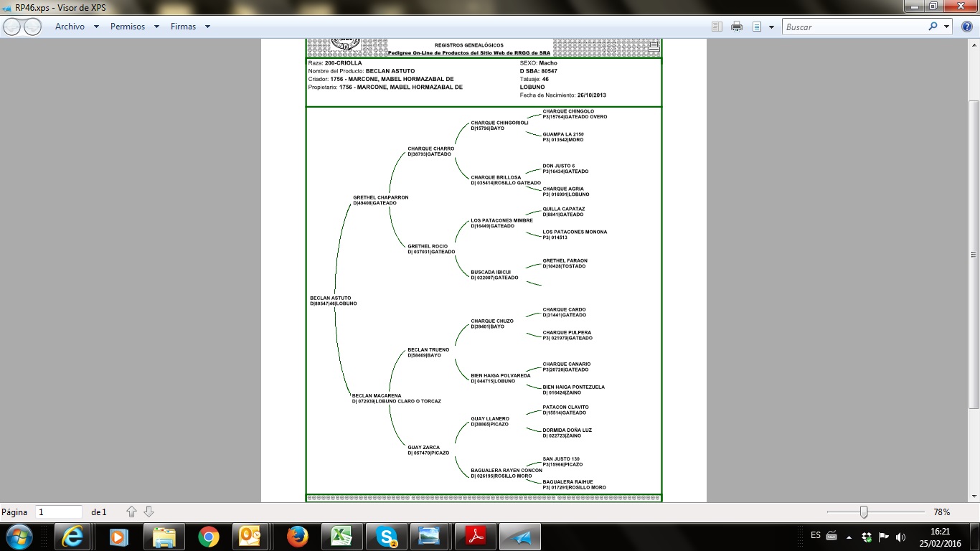Click the forward navigation arrow
The image size is (980, 551).
[33, 27]
